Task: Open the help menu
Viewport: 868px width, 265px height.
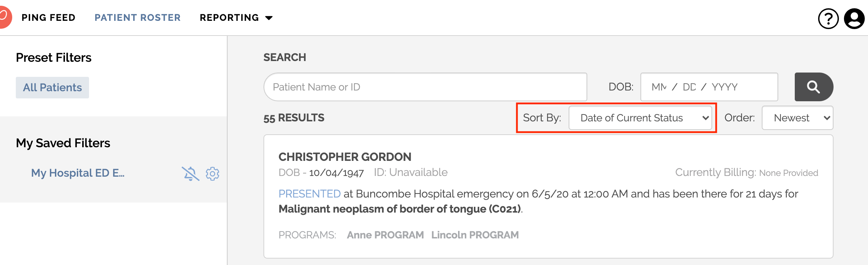Action: (x=828, y=18)
